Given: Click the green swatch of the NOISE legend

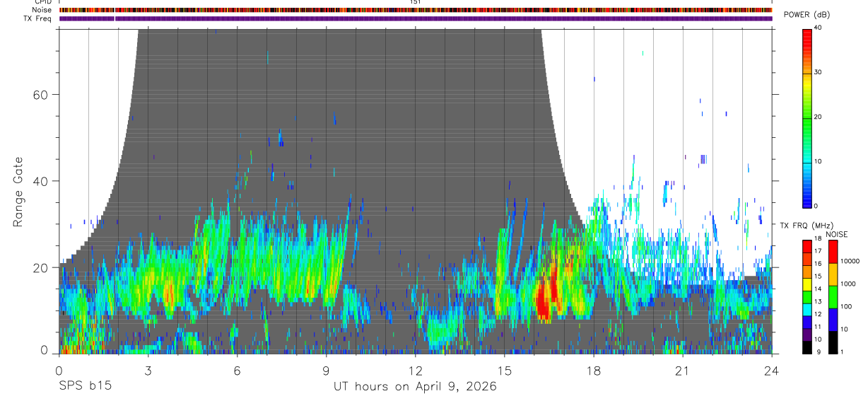Looking at the screenshot, I should tap(833, 297).
